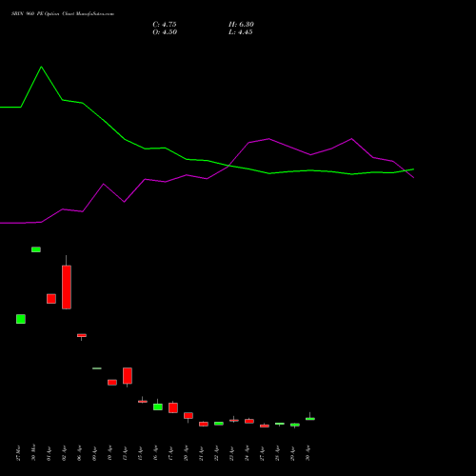The height and width of the screenshot is (476, 476).
Task: Select the 27 Mar date label
Action: click(18, 453)
